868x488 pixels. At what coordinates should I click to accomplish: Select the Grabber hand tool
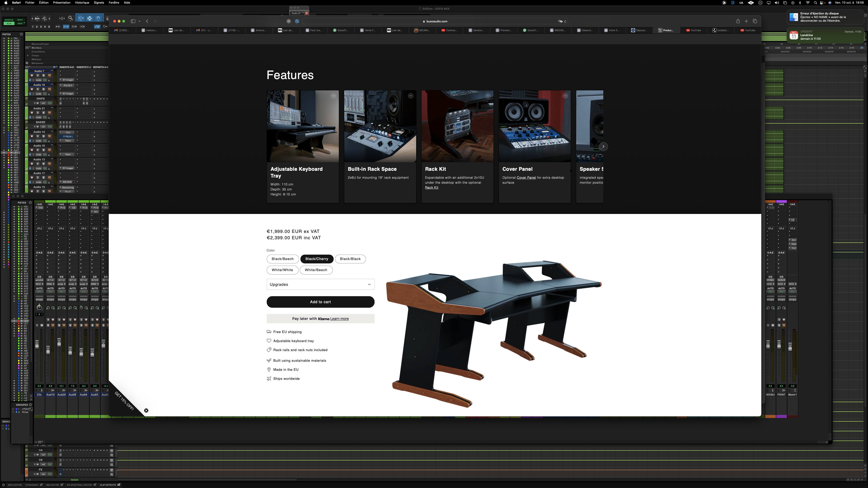tap(98, 18)
